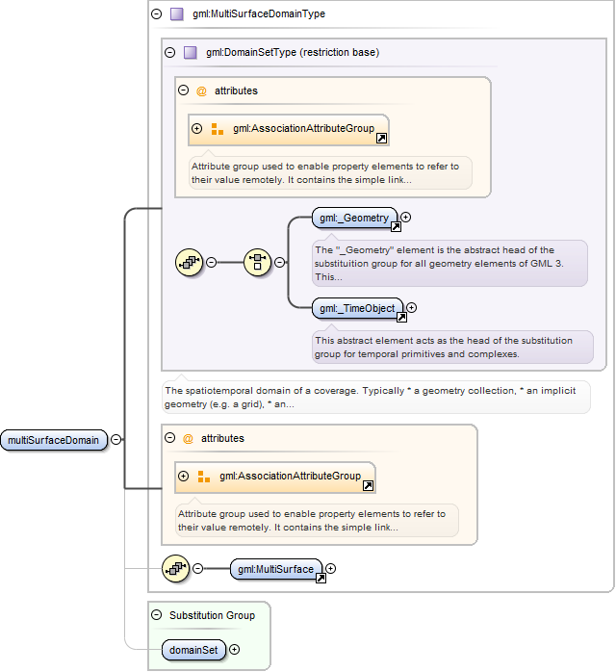Expand the upper gml:AssociationAttributeGroup node
Image resolution: width=616 pixels, height=672 pixels.
coord(196,129)
